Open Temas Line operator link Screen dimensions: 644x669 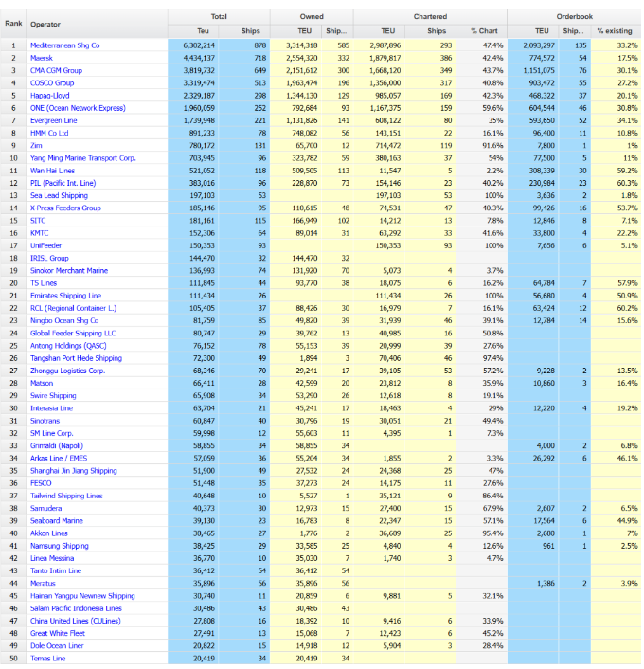point(47,659)
